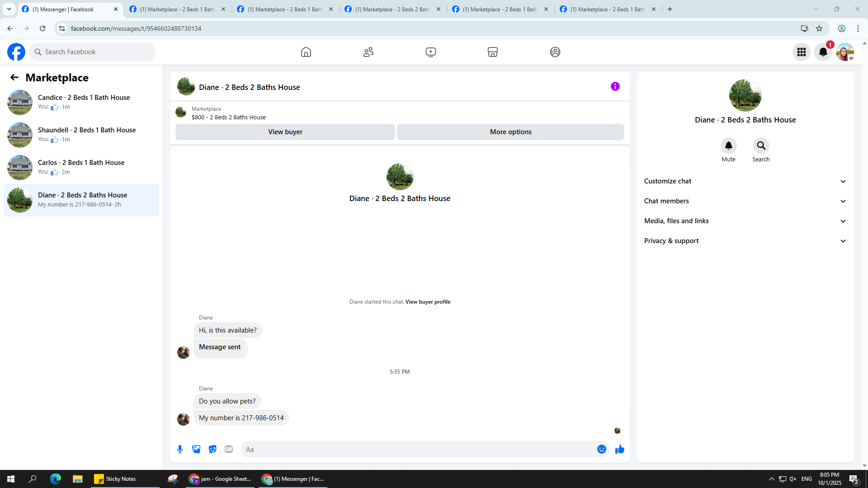Open Microsoft Edge from the taskbar

pyautogui.click(x=56, y=479)
